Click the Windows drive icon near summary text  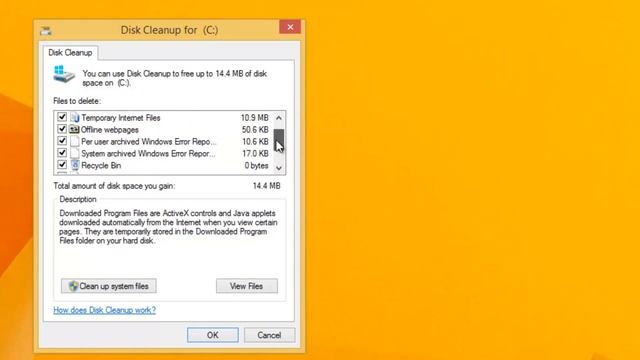[64, 74]
